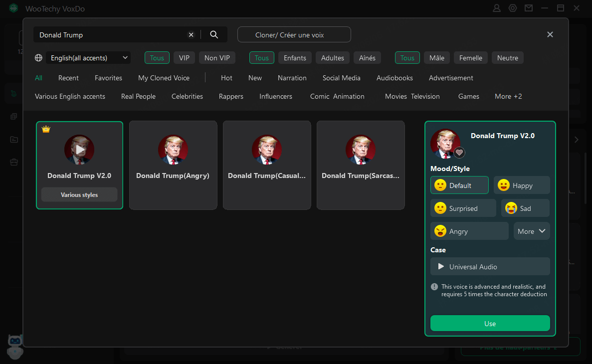Open the Audiobooks category tab
592x364 pixels.
click(395, 78)
